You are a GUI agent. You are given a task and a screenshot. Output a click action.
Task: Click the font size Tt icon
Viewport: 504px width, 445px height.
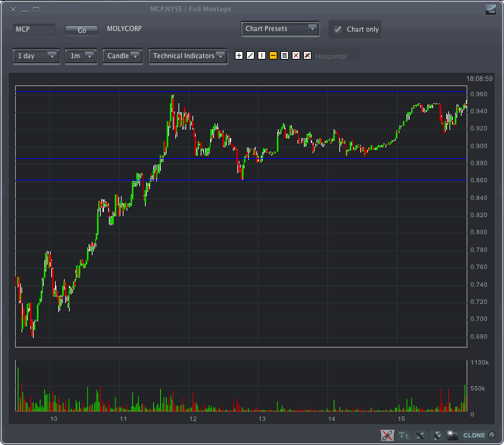(405, 435)
